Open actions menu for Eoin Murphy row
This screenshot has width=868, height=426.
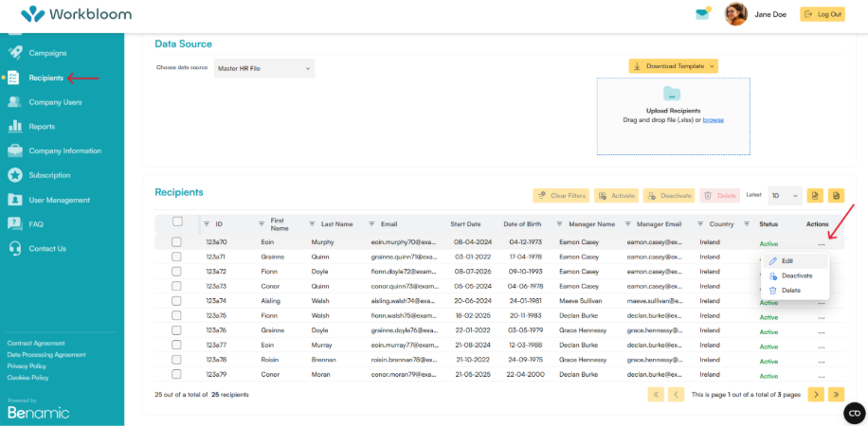point(821,243)
